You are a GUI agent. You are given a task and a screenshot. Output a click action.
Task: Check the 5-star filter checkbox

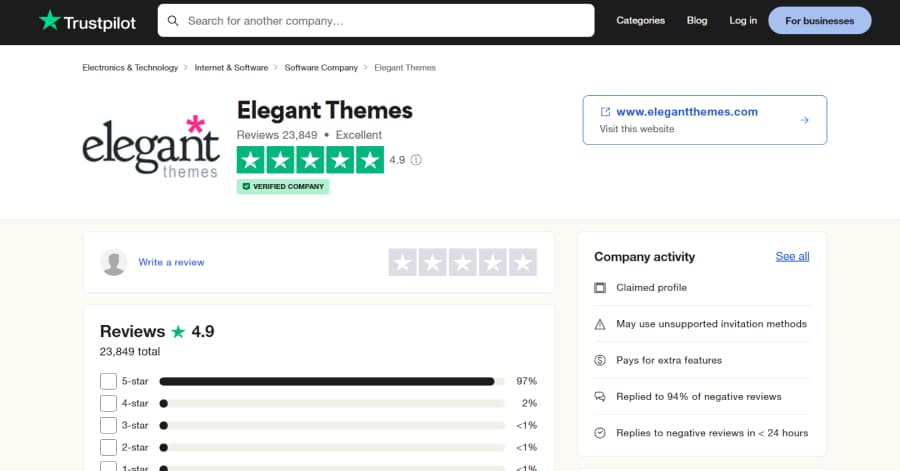(108, 381)
